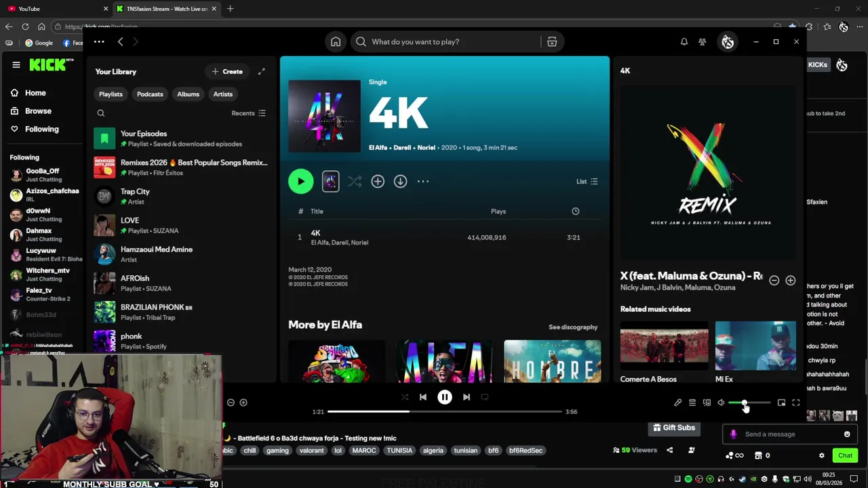Open Spotify three-dot menu at top left

point(99,42)
